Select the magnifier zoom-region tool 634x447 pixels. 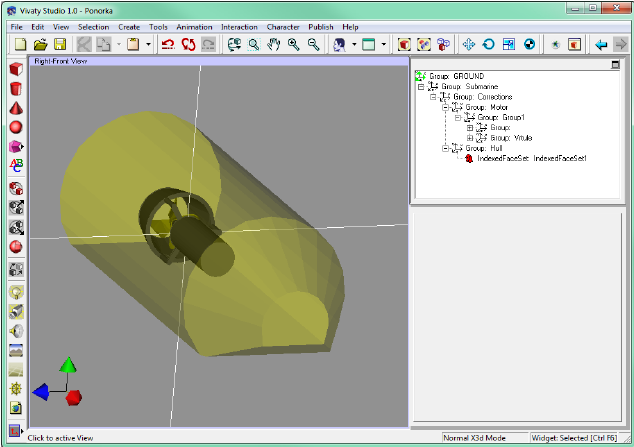coord(254,44)
